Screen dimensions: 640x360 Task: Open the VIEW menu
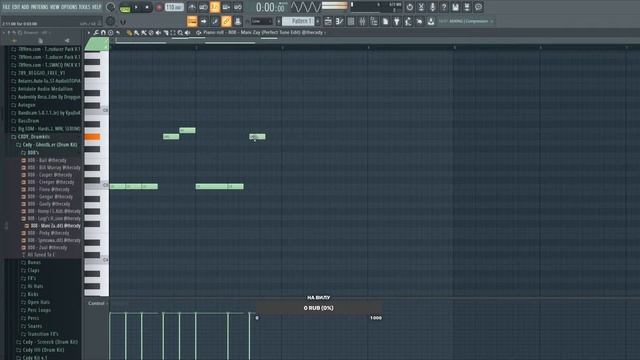point(54,7)
